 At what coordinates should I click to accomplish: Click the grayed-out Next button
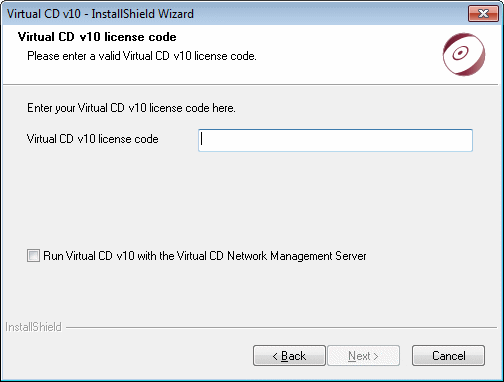click(364, 356)
